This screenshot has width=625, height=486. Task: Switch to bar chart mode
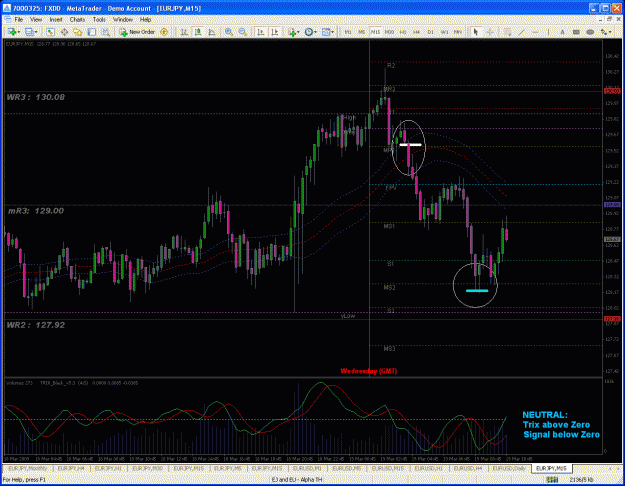tap(184, 32)
